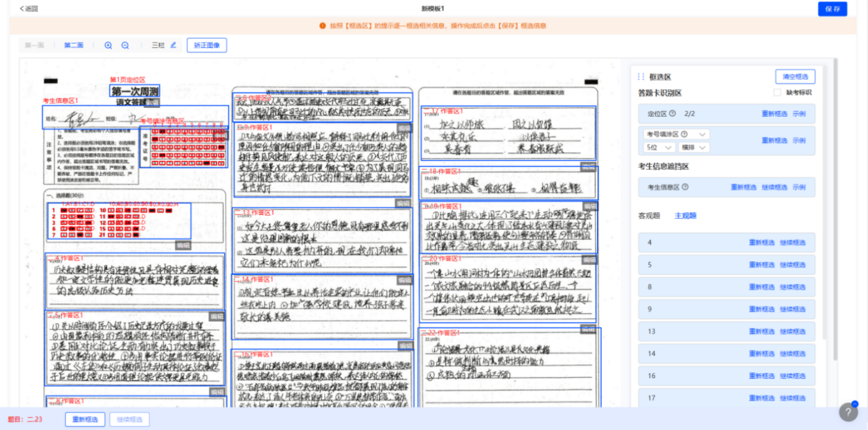Click the help icon next to 定位区

pyautogui.click(x=672, y=113)
